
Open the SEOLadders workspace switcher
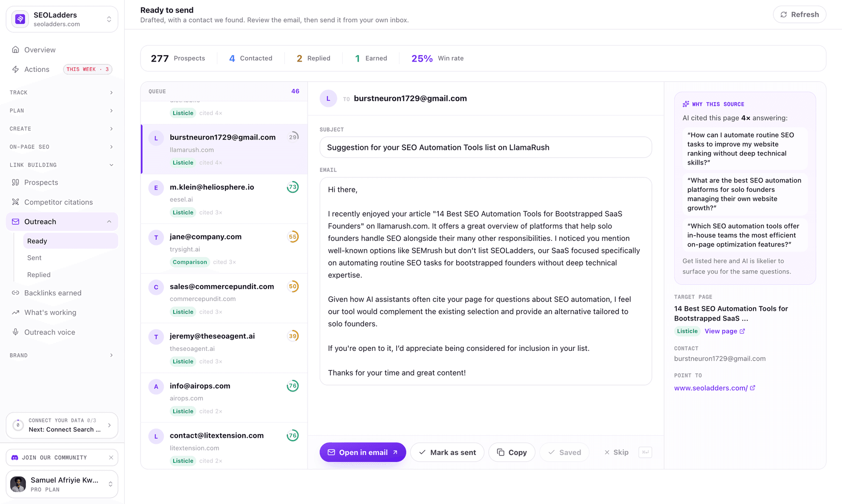[62, 19]
